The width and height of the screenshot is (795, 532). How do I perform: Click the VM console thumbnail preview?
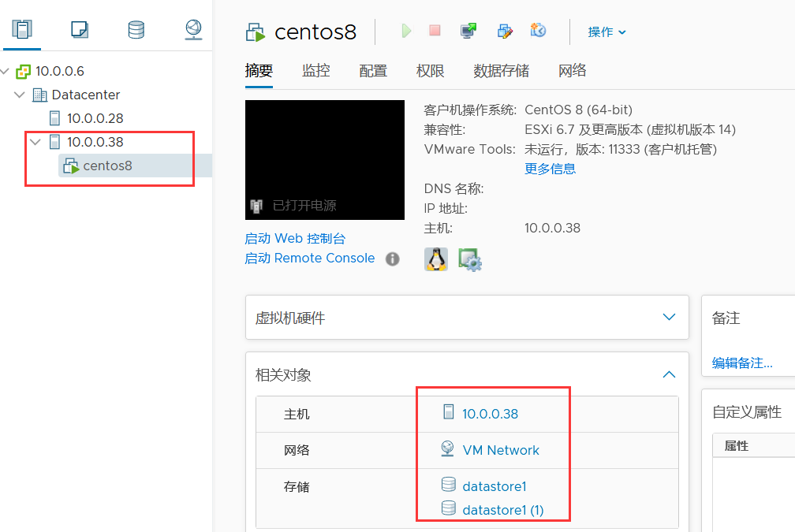coord(325,159)
